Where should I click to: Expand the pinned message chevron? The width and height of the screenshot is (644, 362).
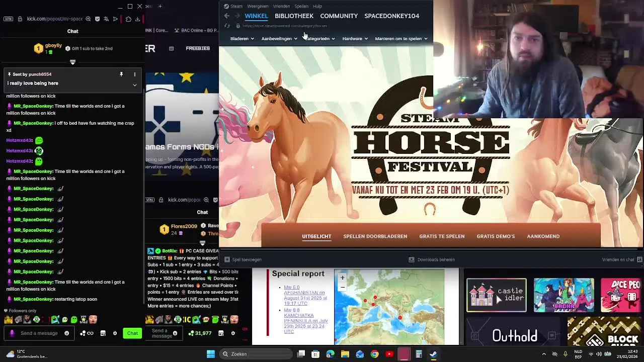tap(134, 85)
